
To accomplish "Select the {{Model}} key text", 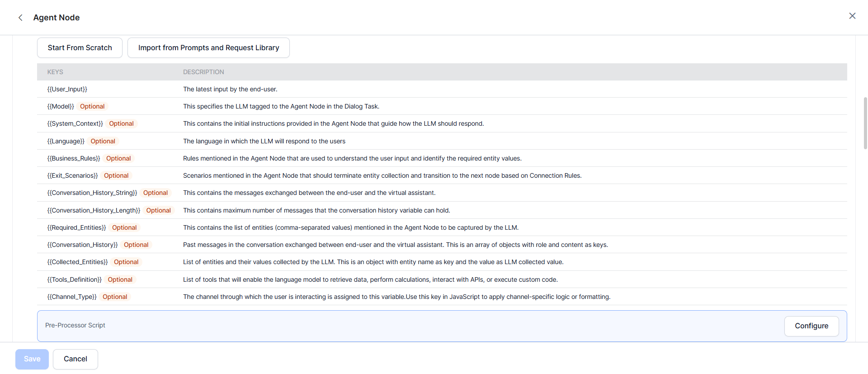I will 61,107.
